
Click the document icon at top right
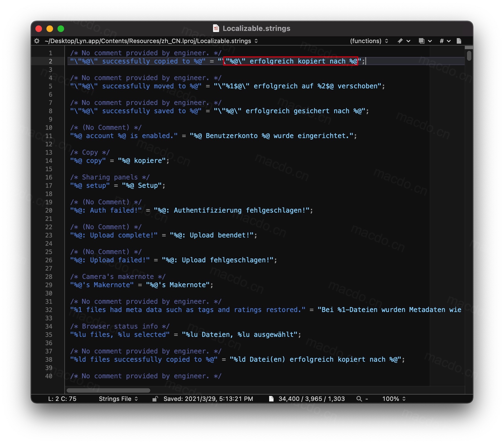(459, 41)
